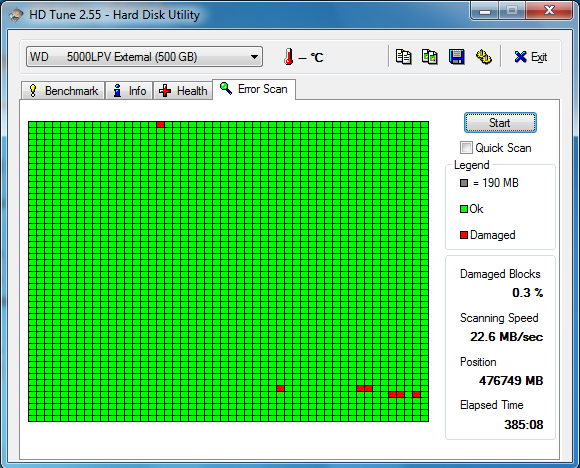Start the error scan
The height and width of the screenshot is (468, 580).
[x=500, y=123]
